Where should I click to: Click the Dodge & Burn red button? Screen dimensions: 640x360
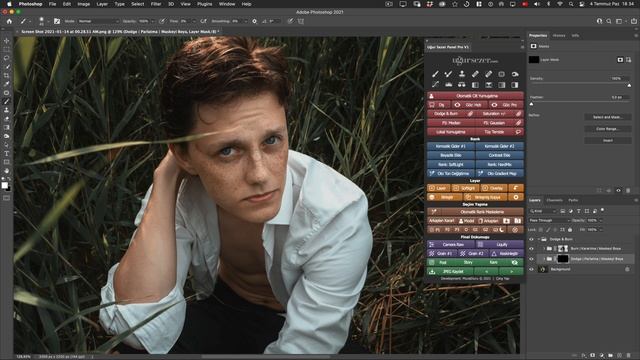(451, 114)
